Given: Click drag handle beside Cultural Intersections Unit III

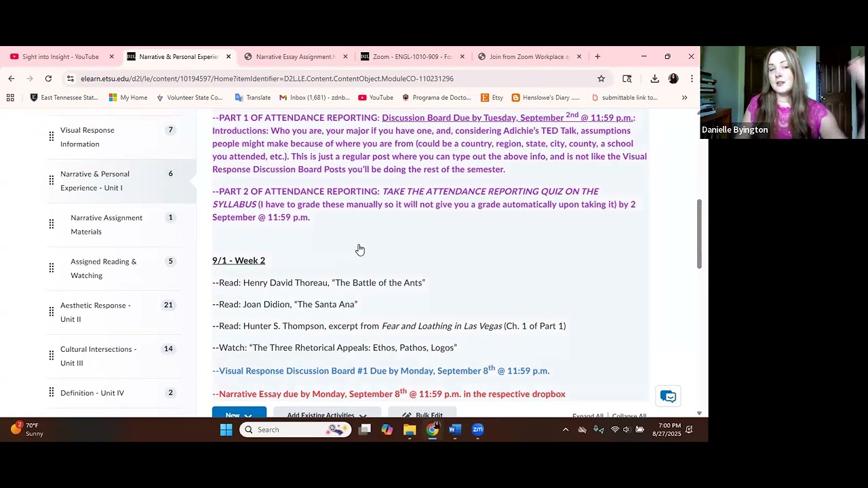Looking at the screenshot, I should coord(52,356).
